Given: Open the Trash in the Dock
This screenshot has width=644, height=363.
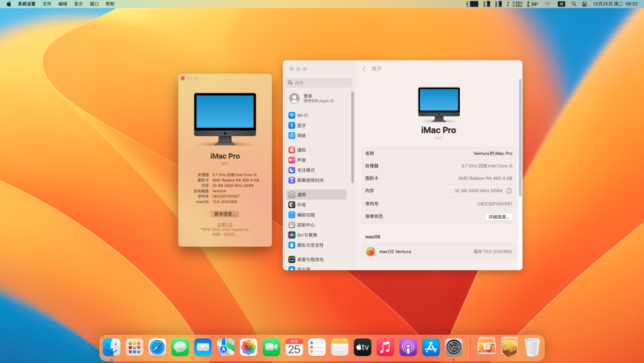Looking at the screenshot, I should tap(532, 348).
